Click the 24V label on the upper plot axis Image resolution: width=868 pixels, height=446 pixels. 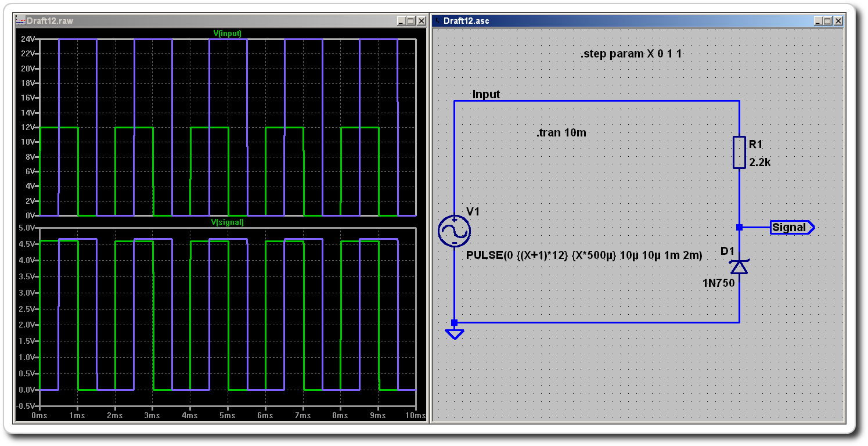point(28,39)
